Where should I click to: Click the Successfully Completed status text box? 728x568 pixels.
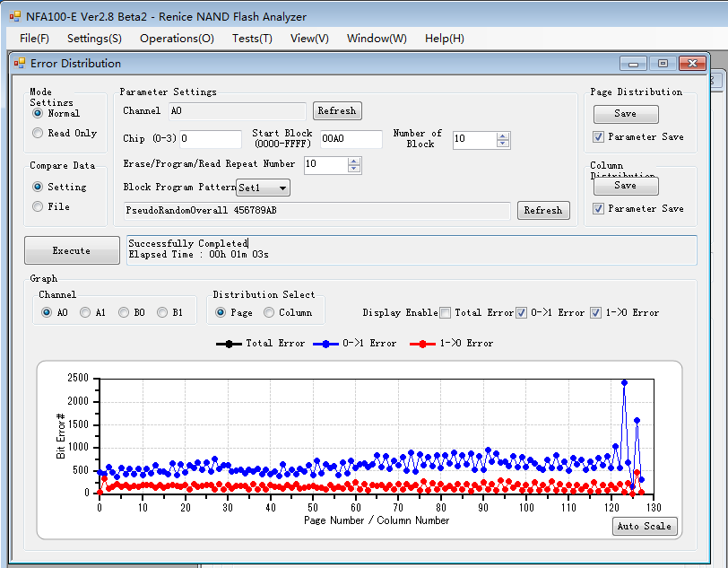tap(412, 250)
